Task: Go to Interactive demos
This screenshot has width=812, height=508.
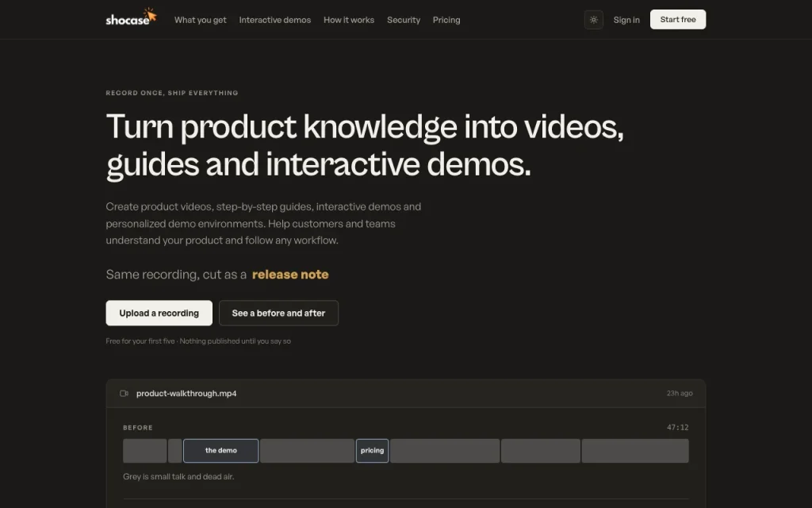Action: coord(275,20)
